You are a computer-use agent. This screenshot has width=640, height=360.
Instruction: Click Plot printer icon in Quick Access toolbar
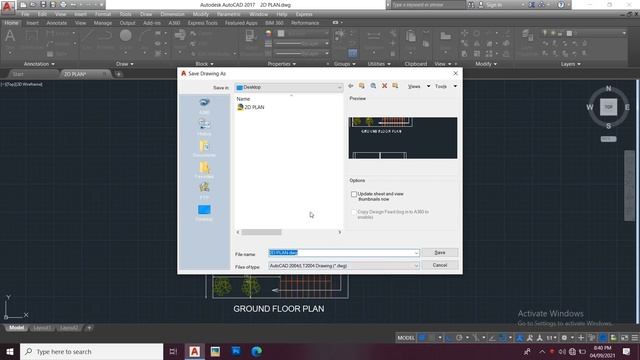click(63, 5)
